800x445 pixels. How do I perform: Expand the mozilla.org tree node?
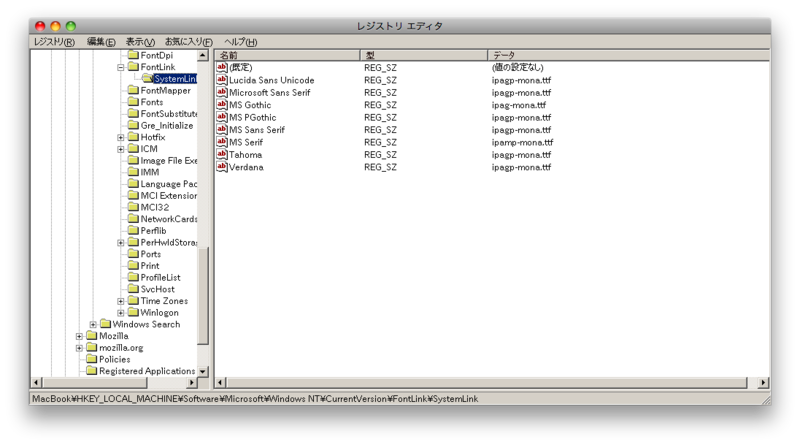[80, 348]
